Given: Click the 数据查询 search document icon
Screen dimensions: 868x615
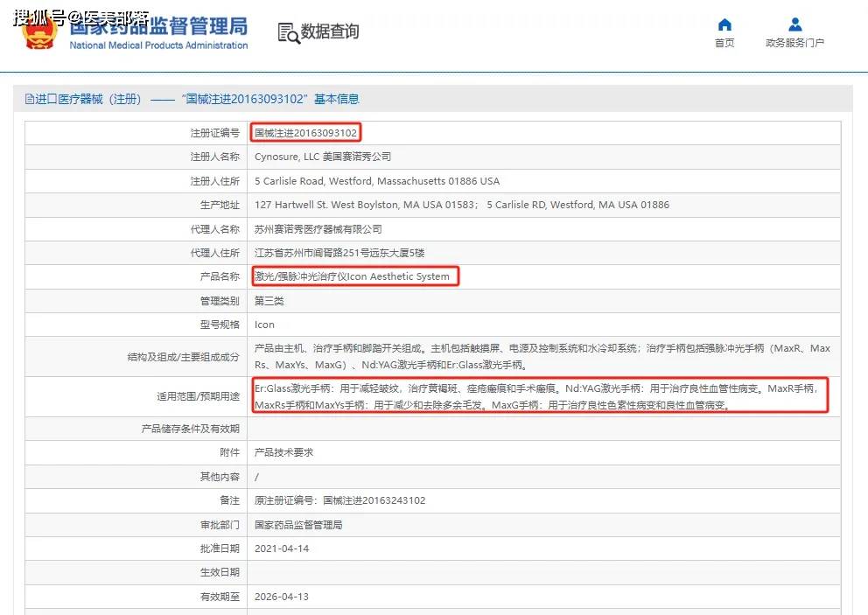Looking at the screenshot, I should (x=289, y=32).
